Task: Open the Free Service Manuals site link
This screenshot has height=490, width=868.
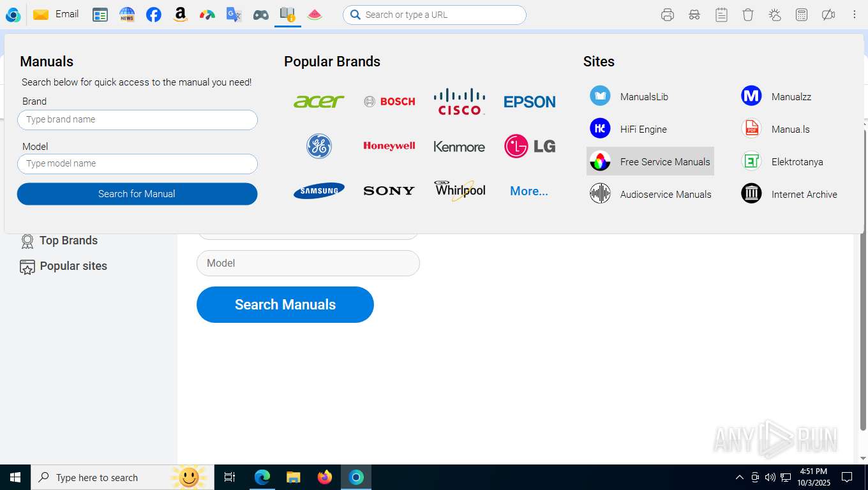Action: click(x=650, y=161)
